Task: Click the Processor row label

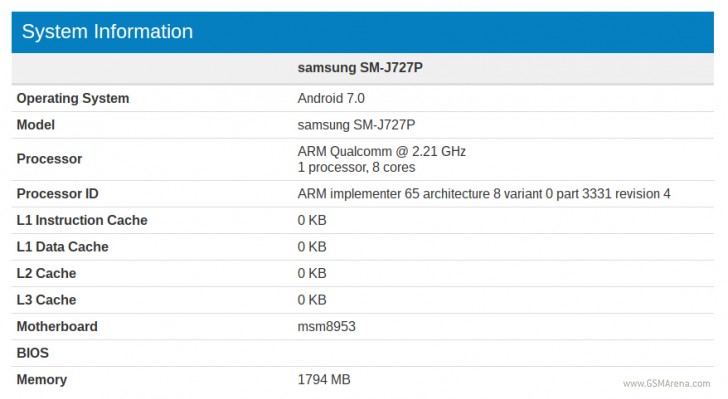Action: coord(49,159)
